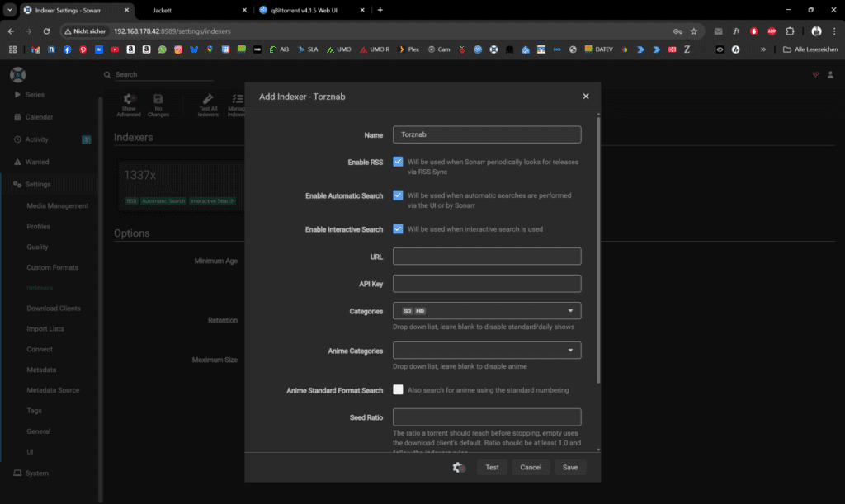This screenshot has width=845, height=504.
Task: Open Profiles settings page
Action: pos(38,227)
